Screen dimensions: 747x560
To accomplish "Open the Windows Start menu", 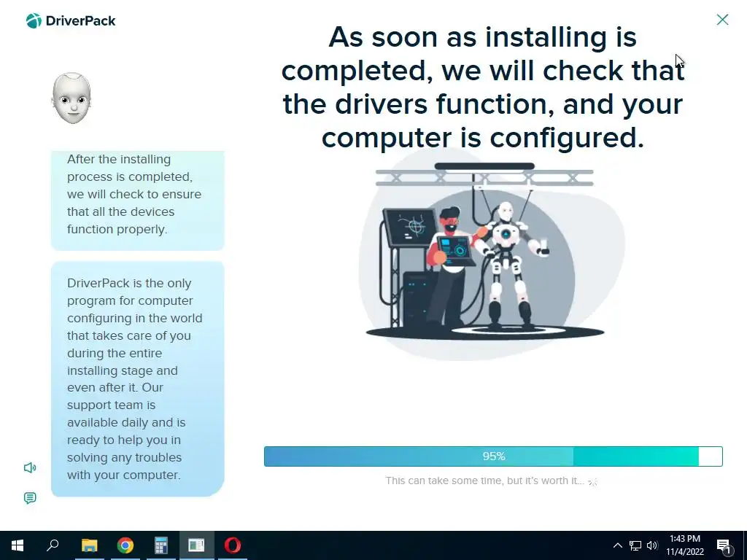I will click(18, 545).
